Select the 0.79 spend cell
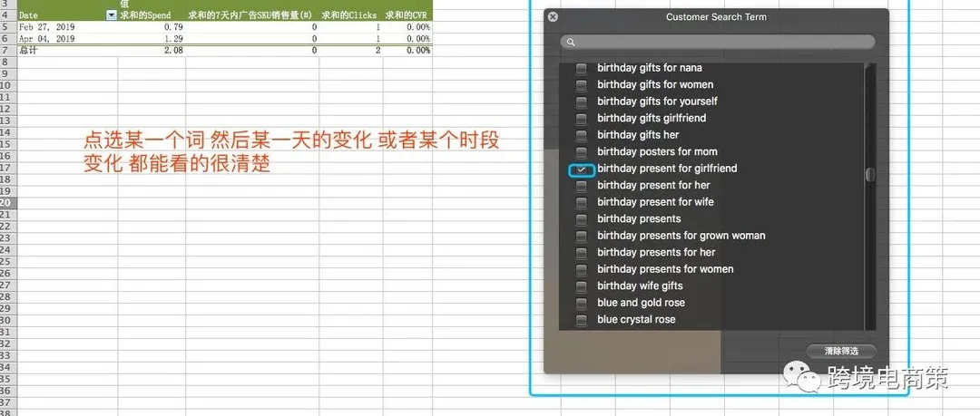This screenshot has height=416, width=980. click(152, 27)
